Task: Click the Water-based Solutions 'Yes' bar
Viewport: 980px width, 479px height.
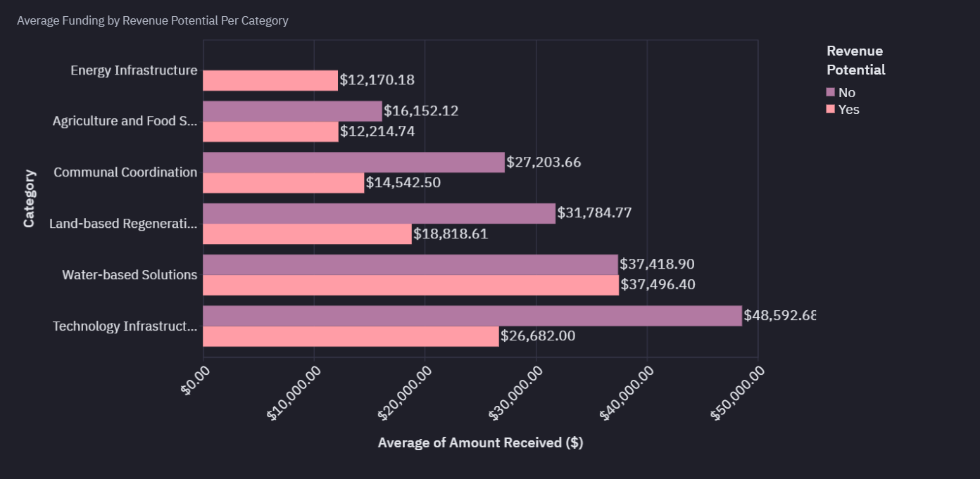Action: click(410, 285)
